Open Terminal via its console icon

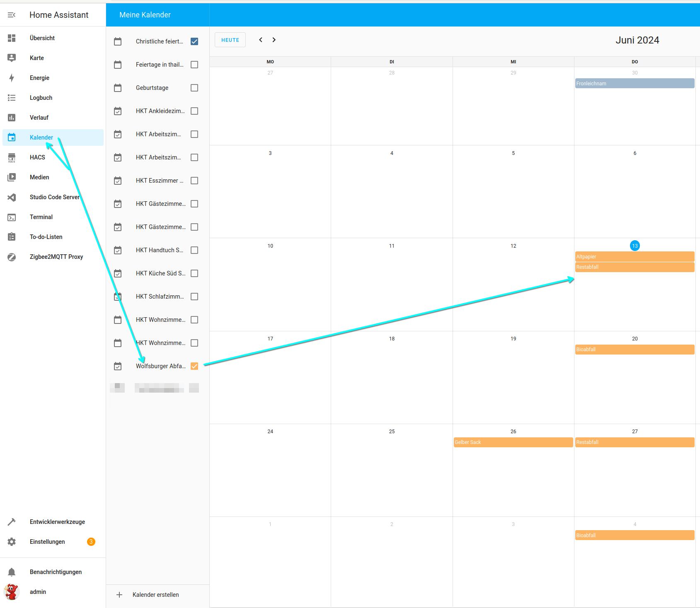12,217
